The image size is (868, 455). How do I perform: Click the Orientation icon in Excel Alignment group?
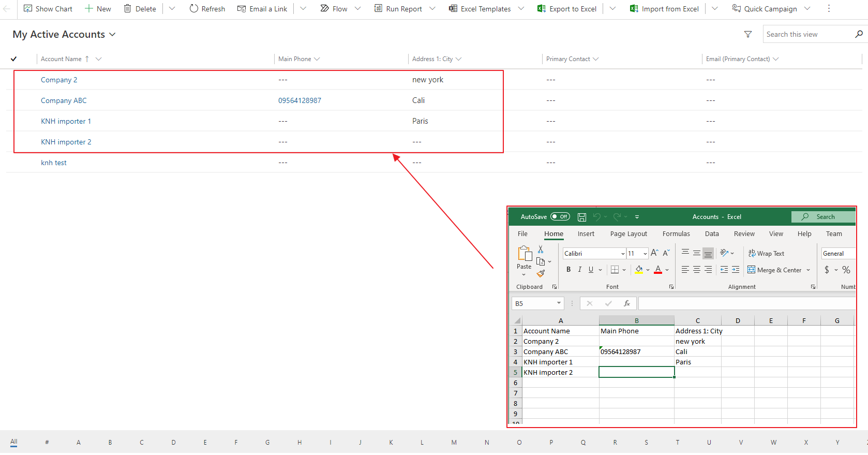coord(724,253)
